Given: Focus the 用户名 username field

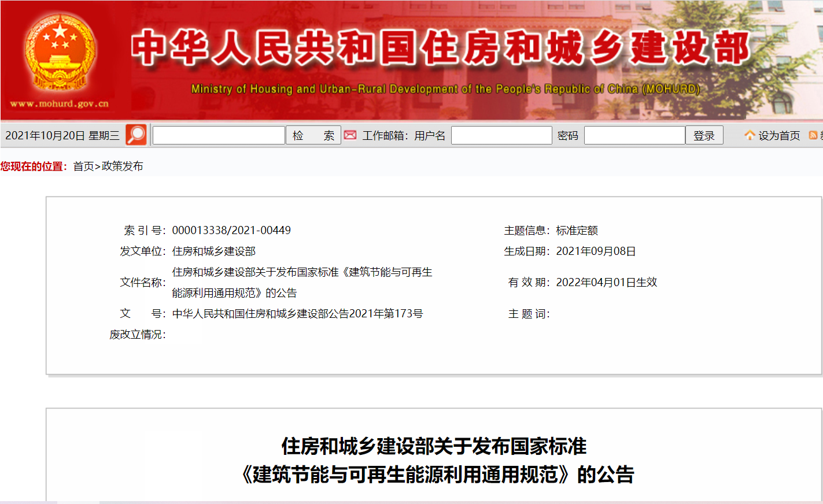Looking at the screenshot, I should 501,135.
